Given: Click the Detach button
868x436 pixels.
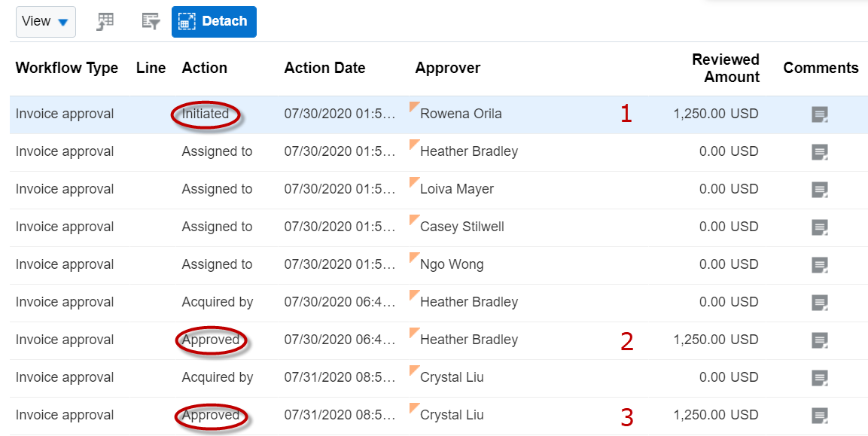Looking at the screenshot, I should (214, 22).
